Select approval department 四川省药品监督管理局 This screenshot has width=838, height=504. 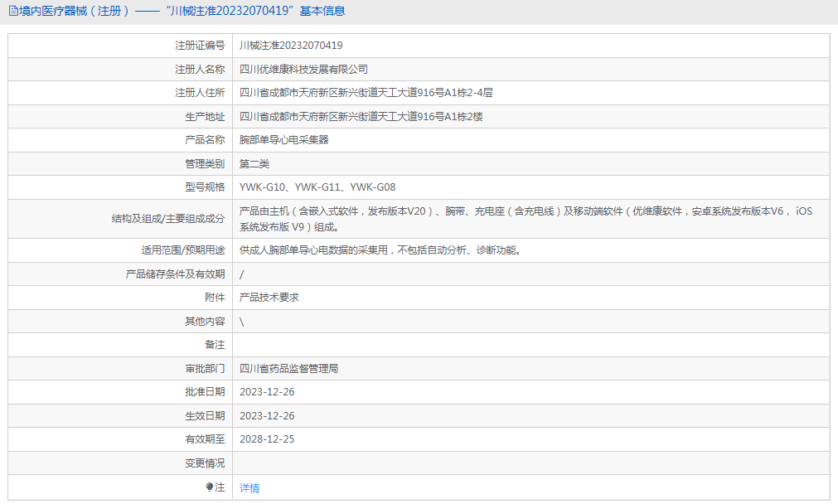(288, 369)
